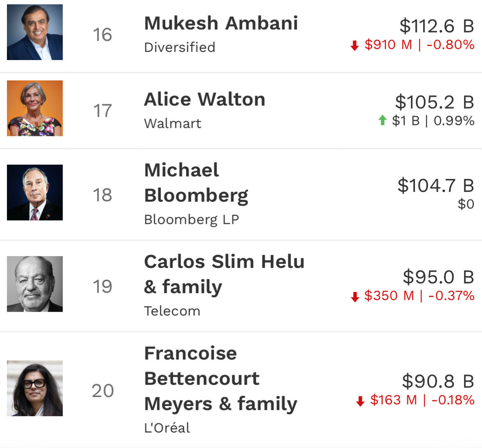This screenshot has width=482, height=448.
Task: Open Alice Walton's profile photo
Action: 35,108
